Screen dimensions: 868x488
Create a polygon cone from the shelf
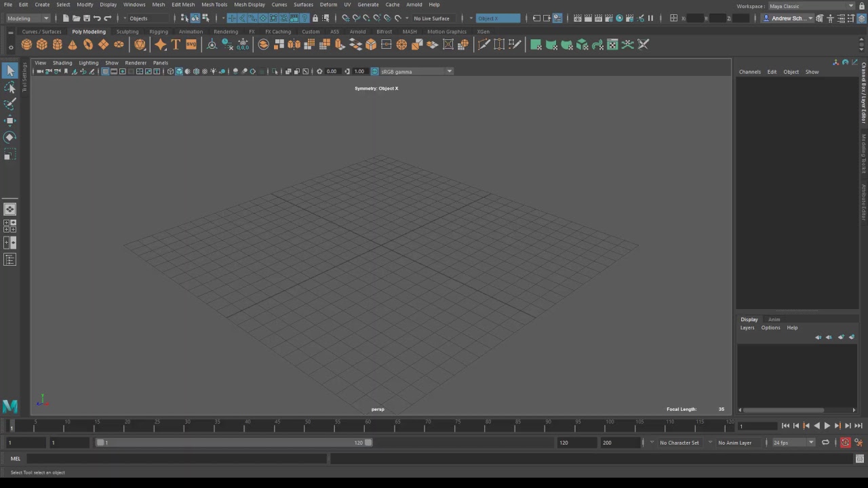73,45
